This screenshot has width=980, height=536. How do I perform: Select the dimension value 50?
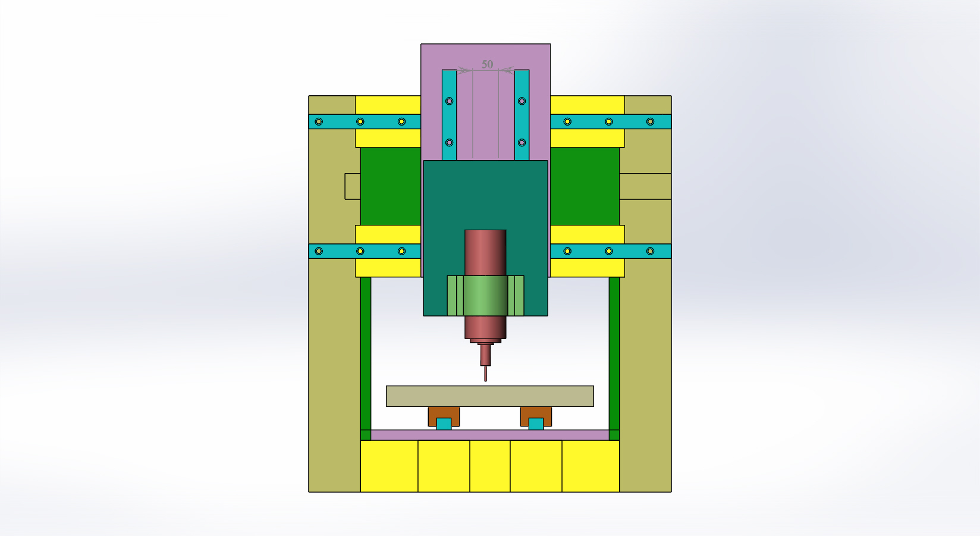[x=488, y=64]
